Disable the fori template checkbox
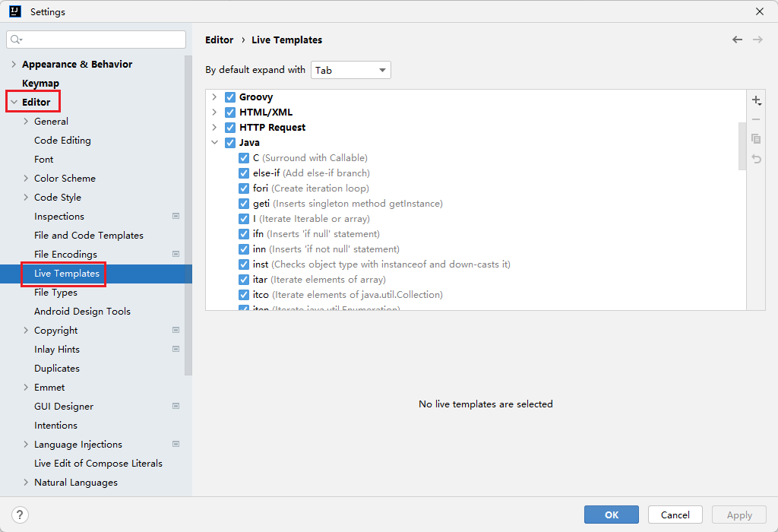Image resolution: width=778 pixels, height=532 pixels. pyautogui.click(x=244, y=188)
